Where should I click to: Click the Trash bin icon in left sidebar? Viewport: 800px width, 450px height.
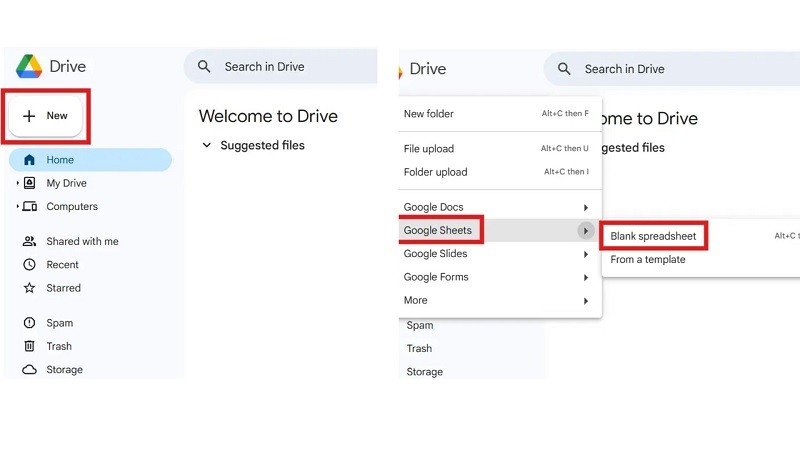pyautogui.click(x=30, y=346)
